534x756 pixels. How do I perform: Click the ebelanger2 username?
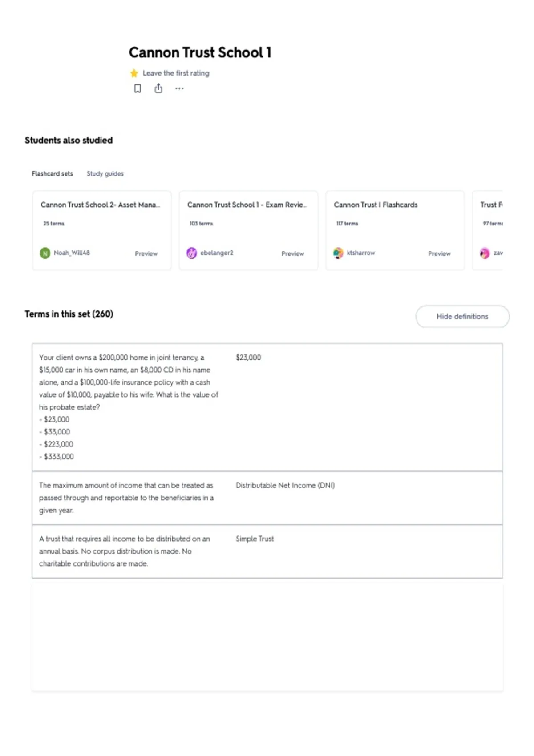[x=217, y=253]
